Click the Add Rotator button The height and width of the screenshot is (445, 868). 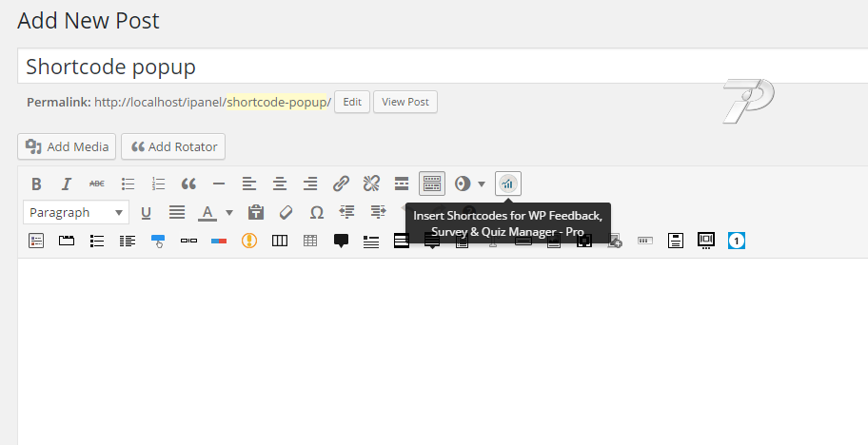click(x=173, y=146)
